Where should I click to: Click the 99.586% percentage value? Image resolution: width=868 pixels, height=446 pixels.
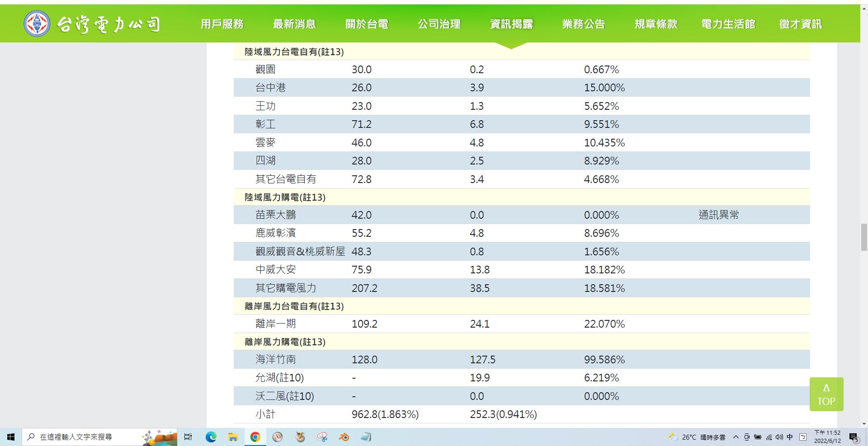point(604,360)
